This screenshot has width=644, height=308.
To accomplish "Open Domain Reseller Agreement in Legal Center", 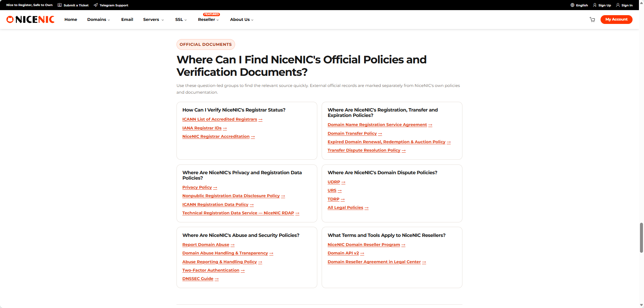I will pyautogui.click(x=377, y=262).
